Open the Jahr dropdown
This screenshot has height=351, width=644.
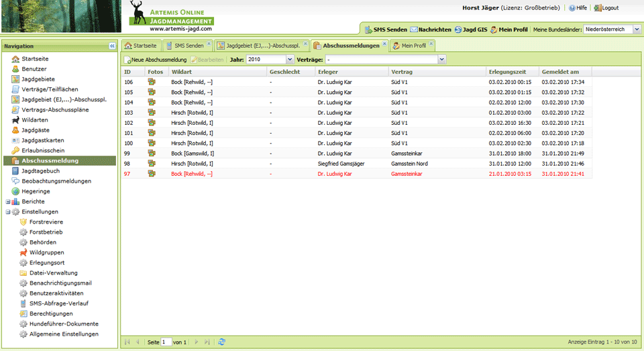pos(290,60)
